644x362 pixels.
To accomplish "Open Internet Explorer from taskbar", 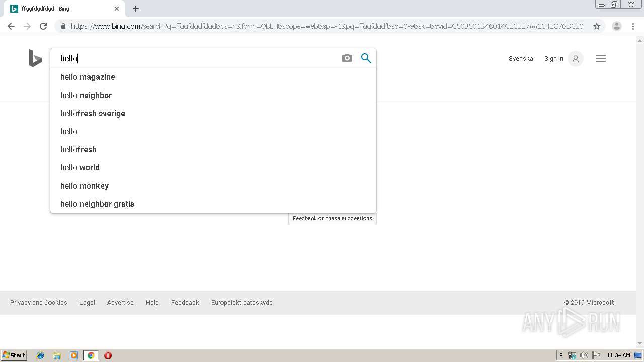I will (x=40, y=355).
